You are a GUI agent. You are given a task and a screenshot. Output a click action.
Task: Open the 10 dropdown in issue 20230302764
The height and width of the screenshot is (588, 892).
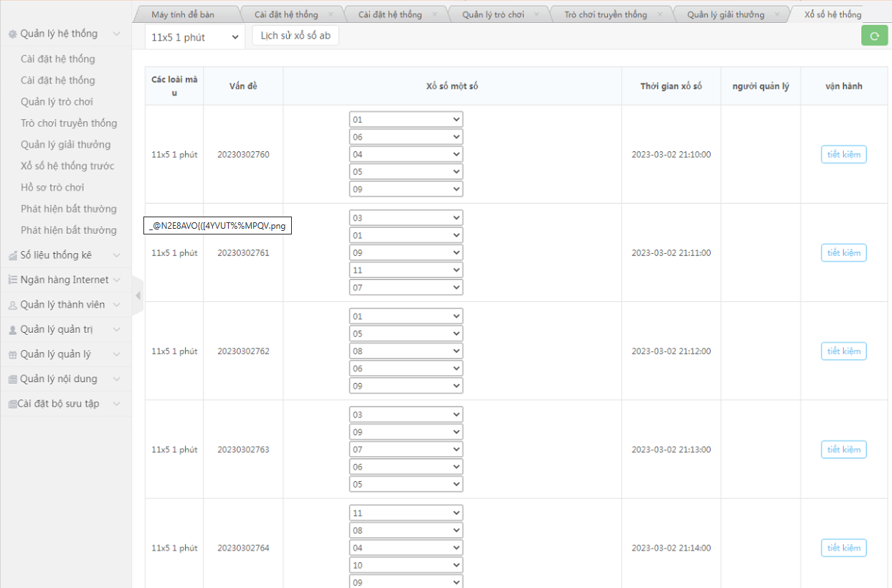(406, 565)
